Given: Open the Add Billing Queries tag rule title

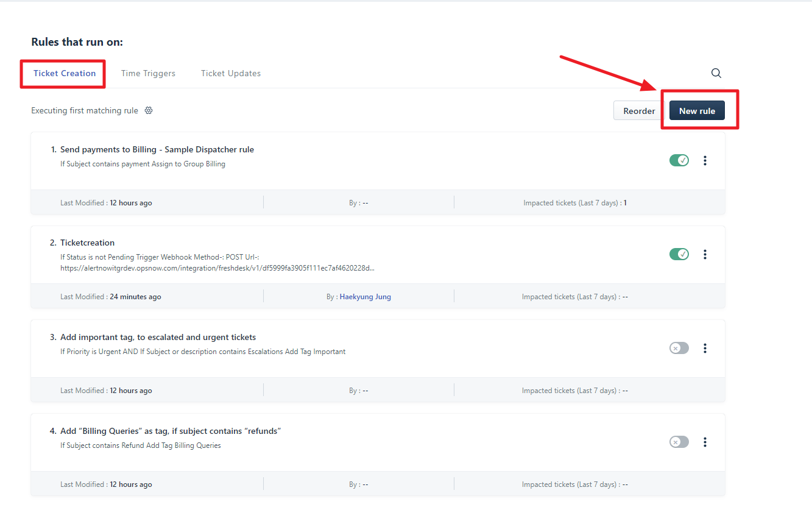Looking at the screenshot, I should (170, 431).
